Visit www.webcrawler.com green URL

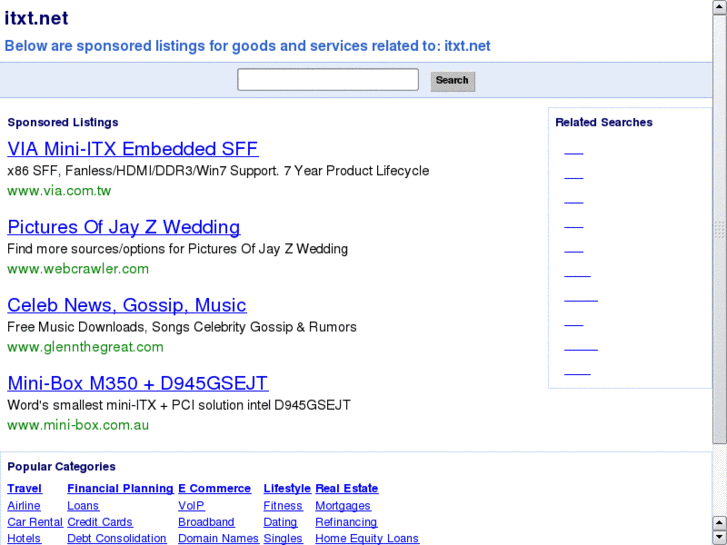point(78,269)
